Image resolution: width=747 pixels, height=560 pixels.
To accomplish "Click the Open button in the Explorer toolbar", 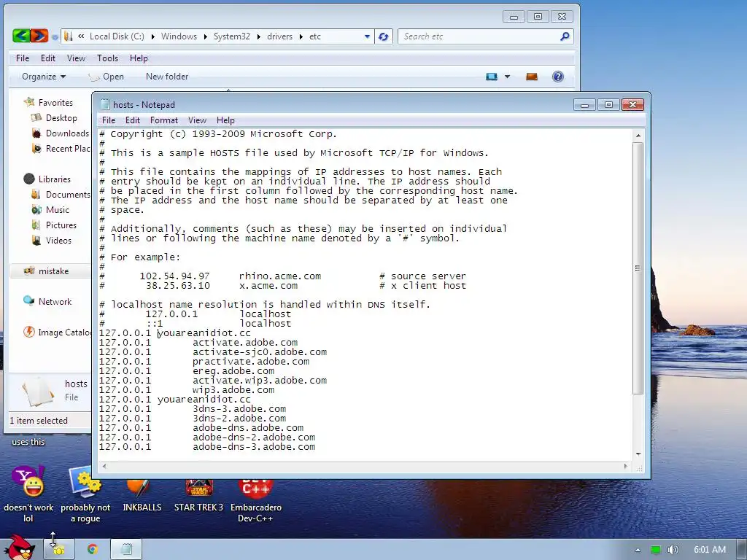I will click(107, 77).
